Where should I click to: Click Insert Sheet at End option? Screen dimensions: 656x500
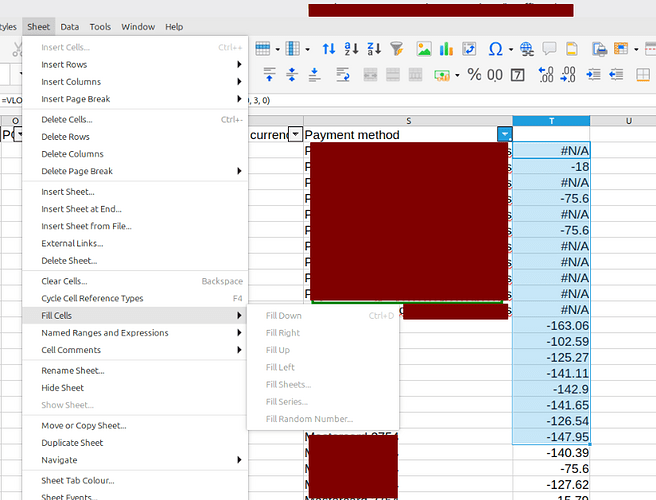click(81, 209)
